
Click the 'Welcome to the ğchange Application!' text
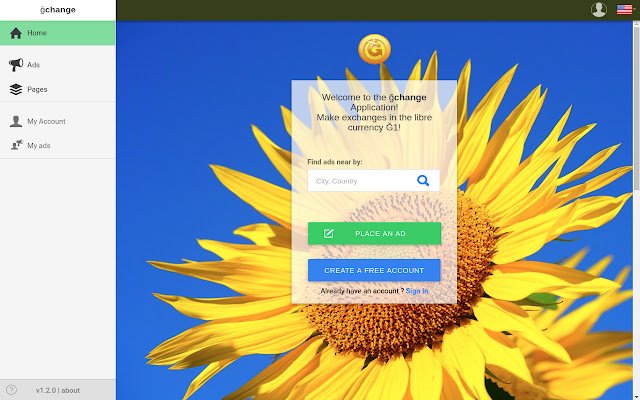click(x=374, y=102)
